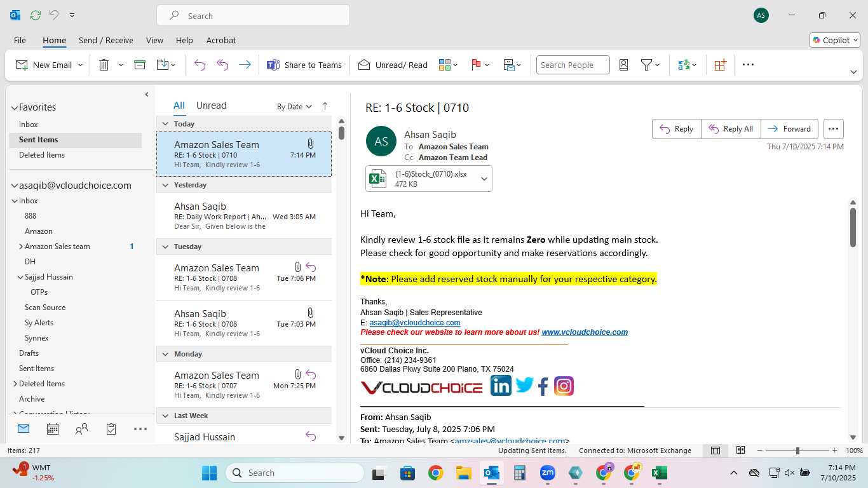Open more navigation options three dots

(x=140, y=430)
